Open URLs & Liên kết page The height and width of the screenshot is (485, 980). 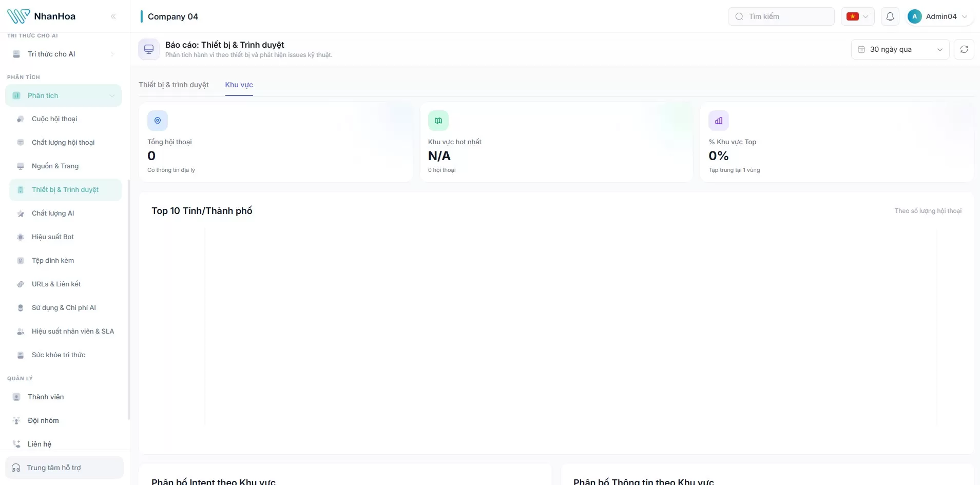66,284
